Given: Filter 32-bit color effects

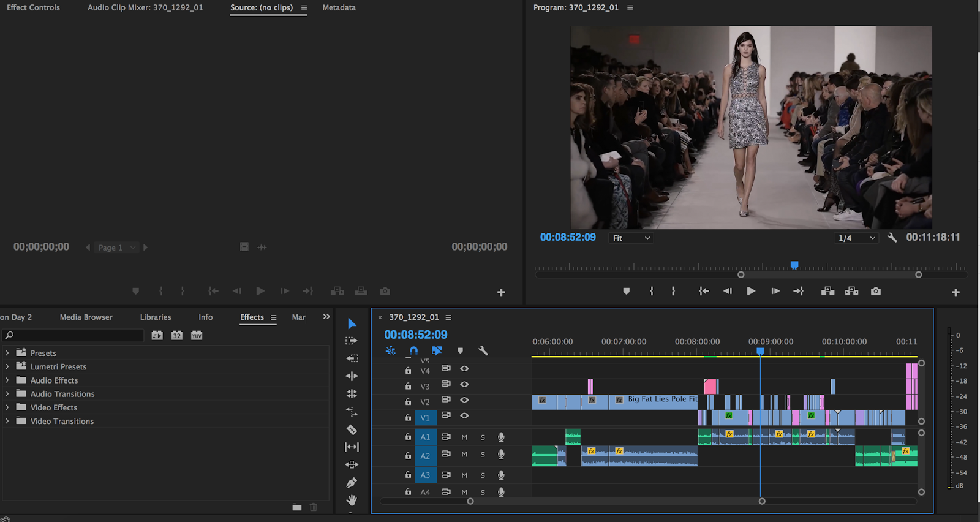Looking at the screenshot, I should point(177,335).
